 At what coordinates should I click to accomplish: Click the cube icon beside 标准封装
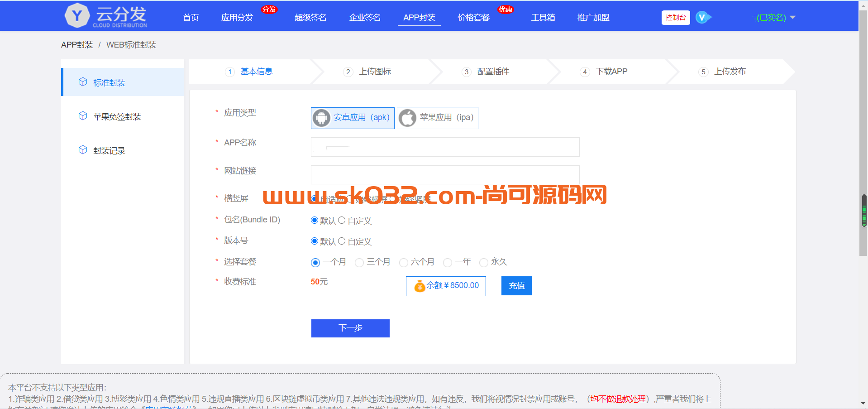83,82
